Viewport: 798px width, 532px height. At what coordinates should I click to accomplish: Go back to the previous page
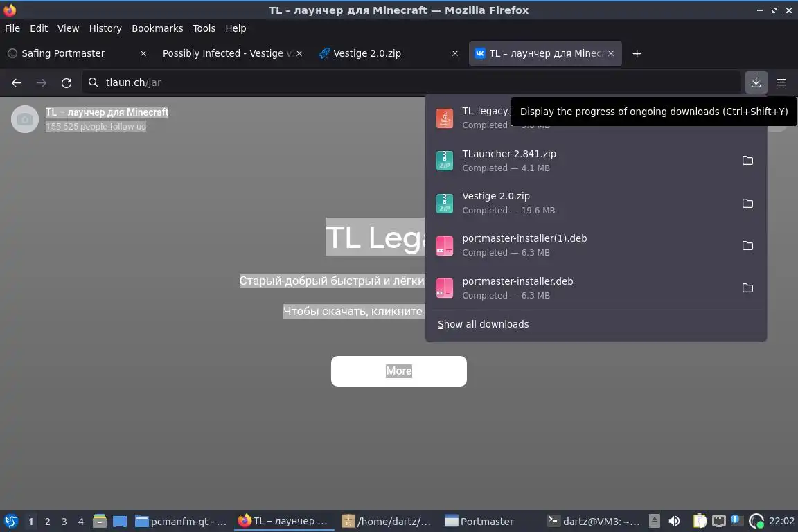(x=17, y=82)
